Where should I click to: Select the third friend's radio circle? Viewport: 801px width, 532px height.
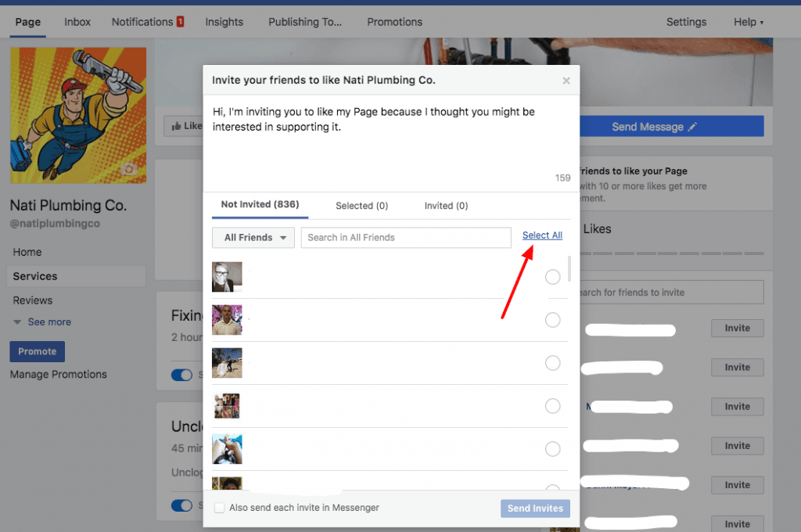[552, 363]
